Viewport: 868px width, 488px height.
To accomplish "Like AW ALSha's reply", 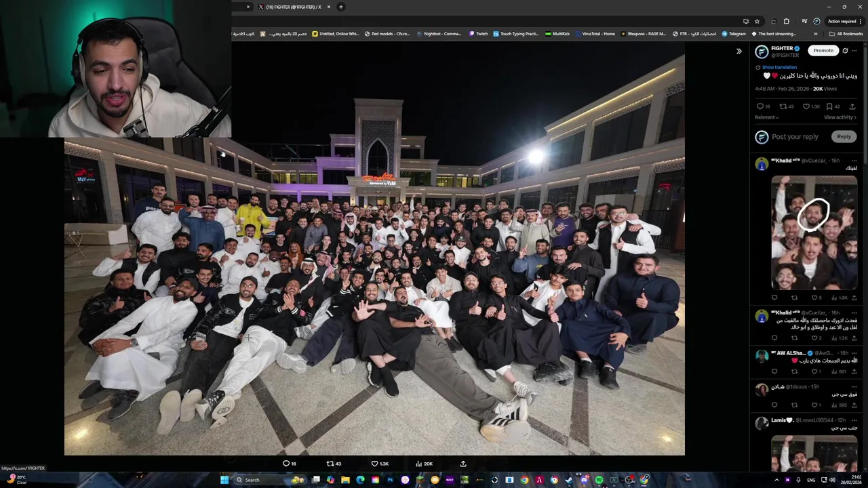I will (814, 371).
